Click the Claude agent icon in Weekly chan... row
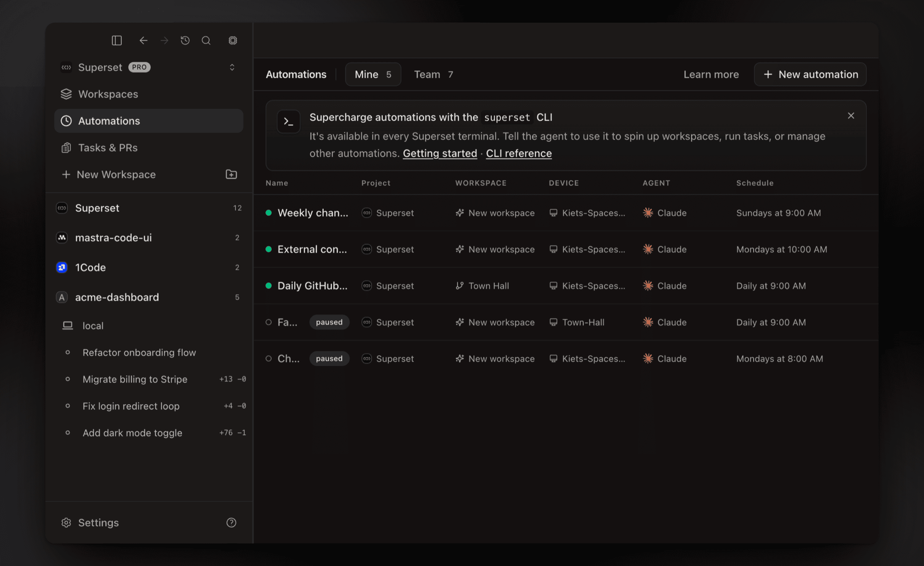Screen dimensions: 924x566 (x=648, y=213)
